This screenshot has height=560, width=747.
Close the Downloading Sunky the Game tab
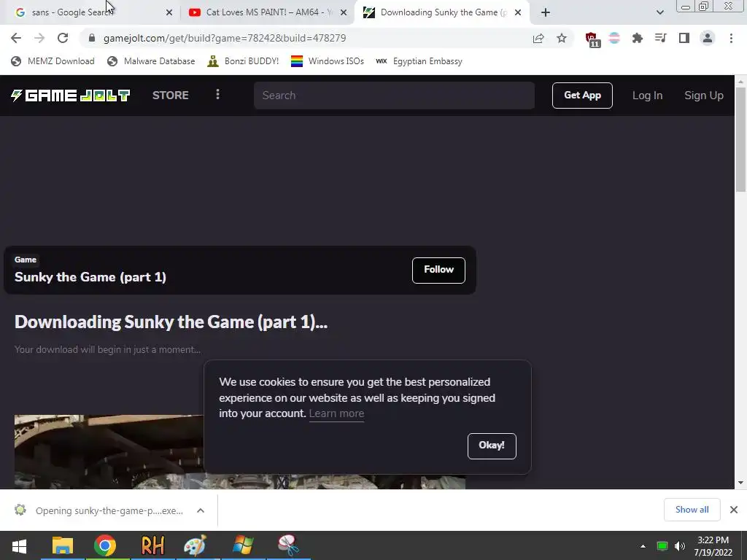click(518, 13)
